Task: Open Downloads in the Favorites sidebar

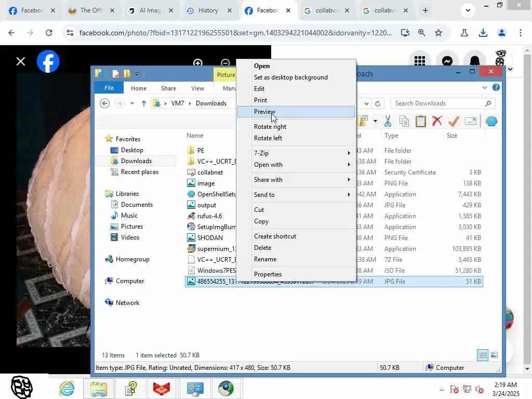Action: click(x=136, y=161)
